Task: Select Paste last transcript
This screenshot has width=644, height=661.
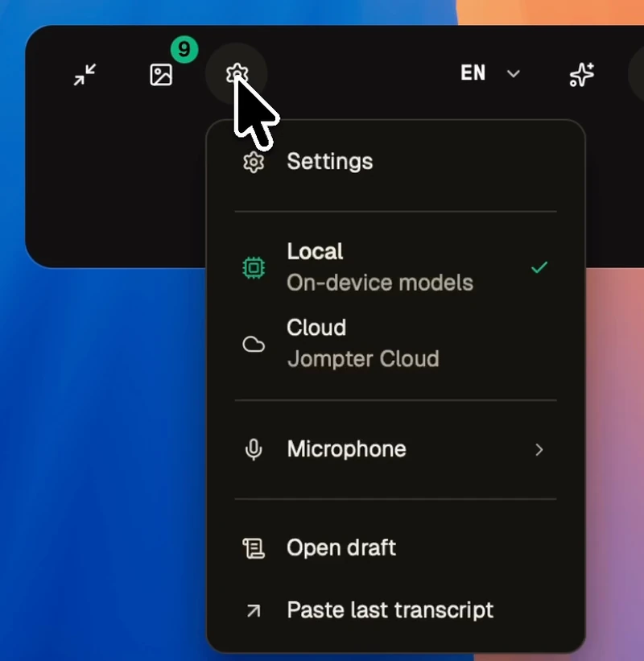Action: click(x=395, y=610)
